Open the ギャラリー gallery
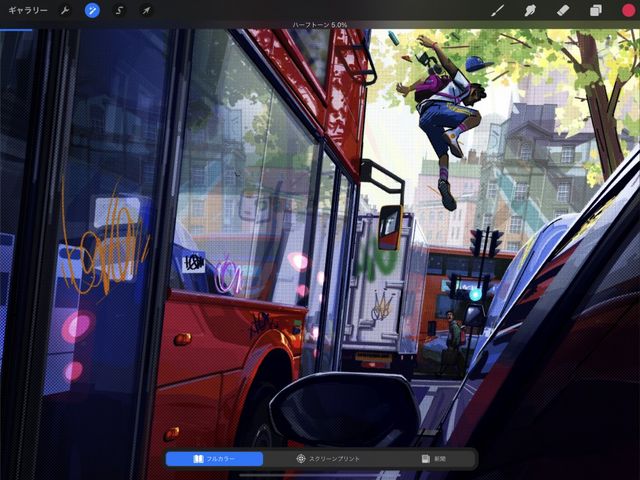Screen dimensions: 640x480 pos(28,10)
